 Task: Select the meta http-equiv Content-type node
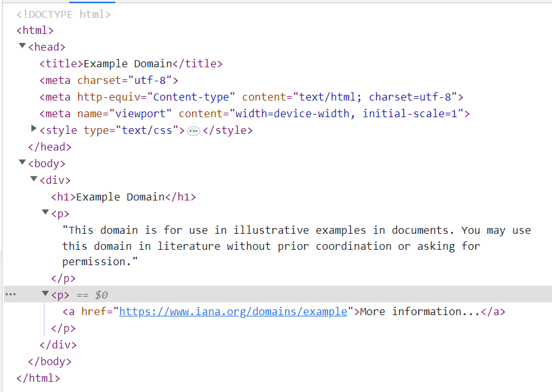click(252, 97)
